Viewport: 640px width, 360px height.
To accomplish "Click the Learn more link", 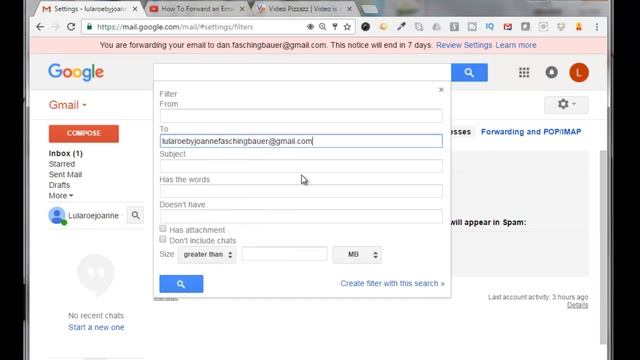I will pyautogui.click(x=516, y=45).
